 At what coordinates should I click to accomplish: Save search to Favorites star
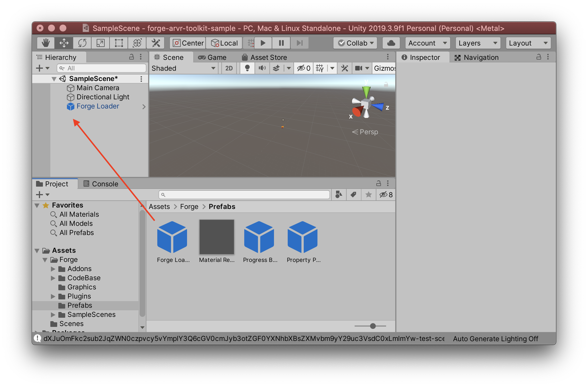click(369, 195)
